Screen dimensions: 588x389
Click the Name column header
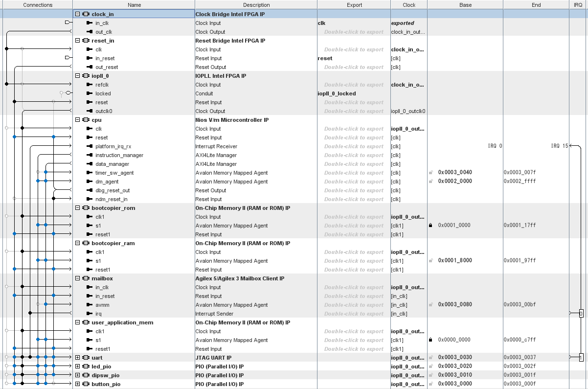(134, 5)
